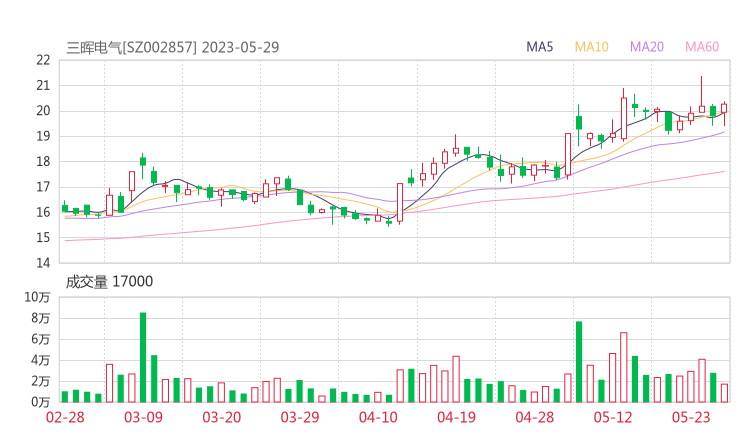Click the 6万 volume axis label
Screen dimensions: 740x440
point(41,339)
